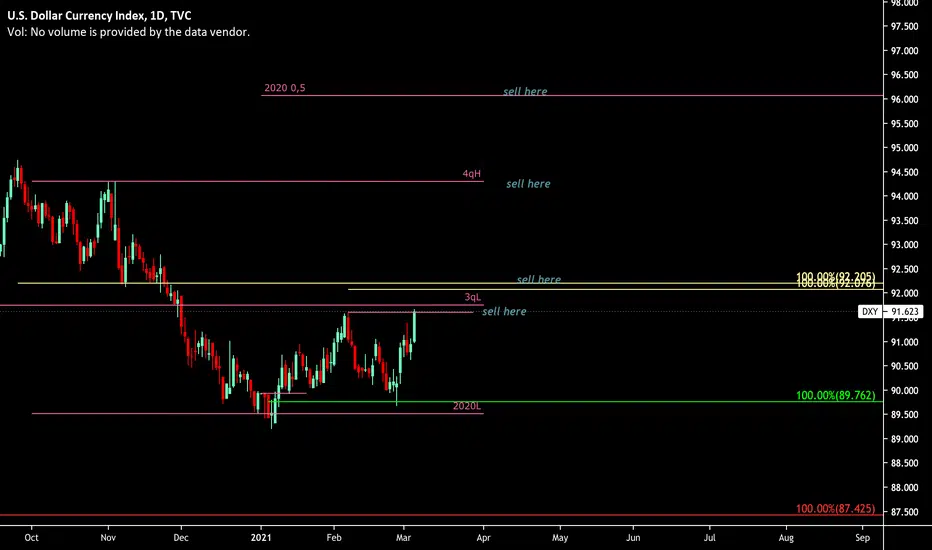Select the pink 4qH horizontal line

[x=257, y=181]
